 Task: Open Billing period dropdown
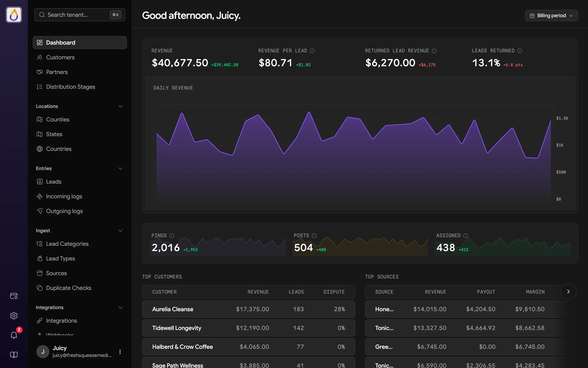point(551,16)
